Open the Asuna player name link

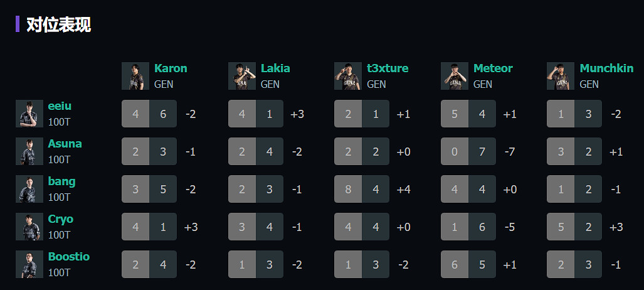pos(65,144)
